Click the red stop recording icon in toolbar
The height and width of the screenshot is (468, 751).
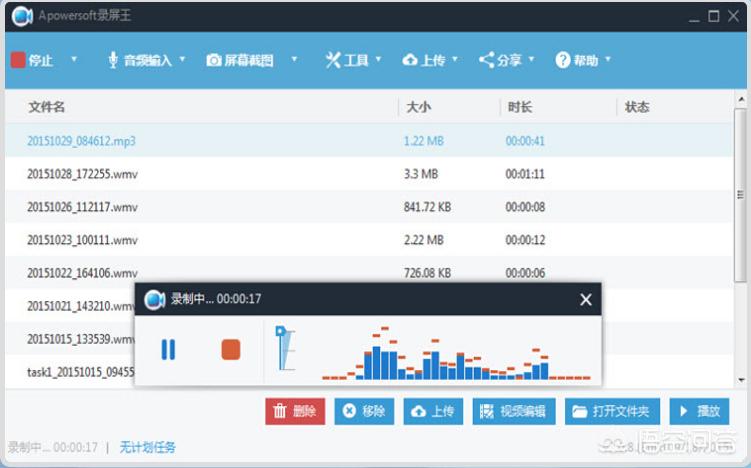point(18,60)
